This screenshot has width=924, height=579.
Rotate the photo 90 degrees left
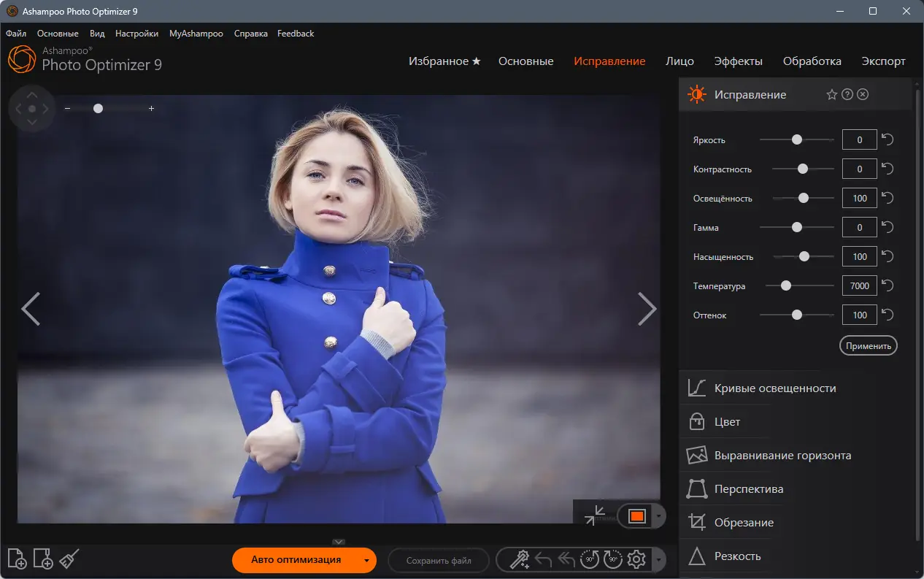(589, 560)
